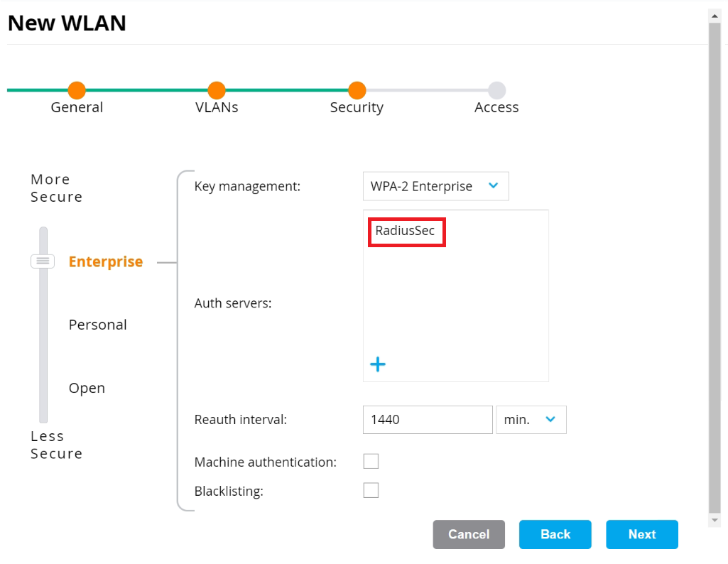
Task: Click the Access step circle
Action: click(x=496, y=90)
